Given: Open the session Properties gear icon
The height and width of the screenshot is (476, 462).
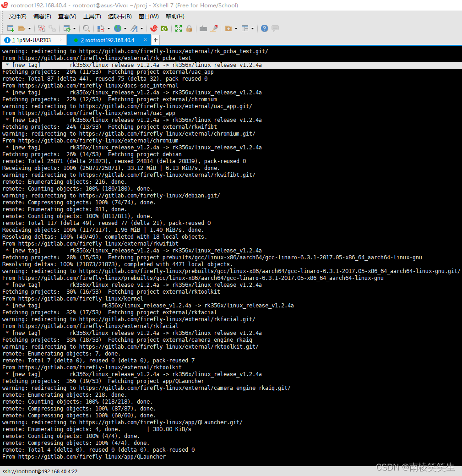Looking at the screenshot, I should coord(67,28).
